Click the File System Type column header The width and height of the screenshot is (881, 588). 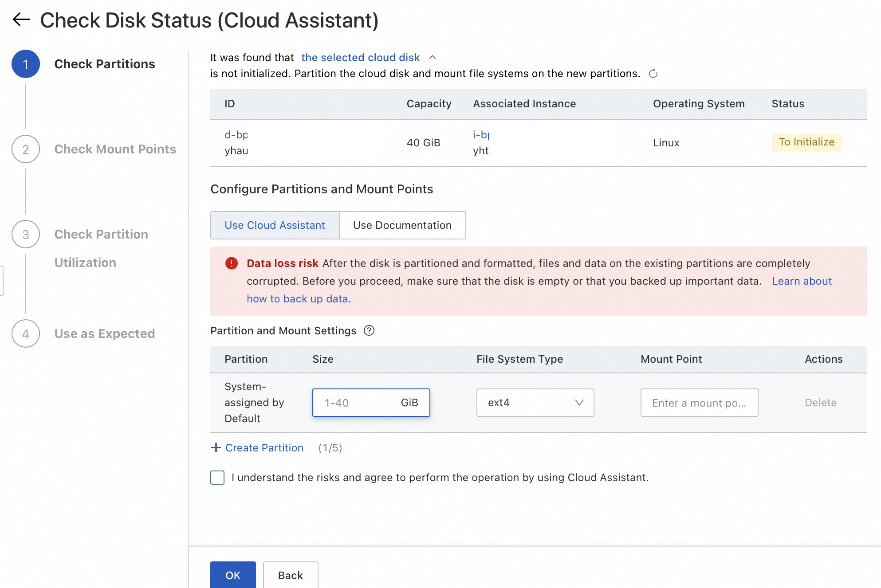click(520, 359)
